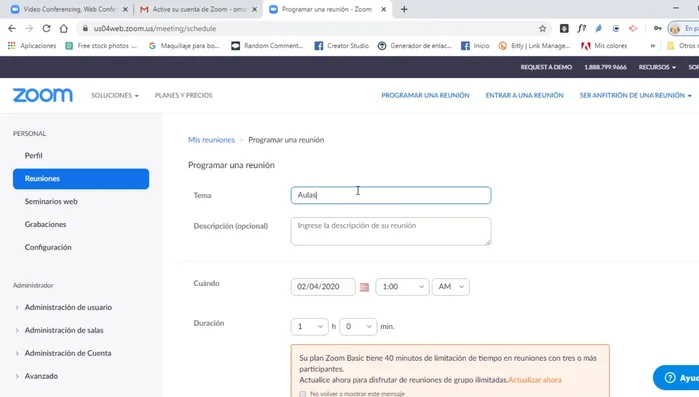The width and height of the screenshot is (699, 397).
Task: Open the duration minutes dropdown
Action: tap(358, 327)
